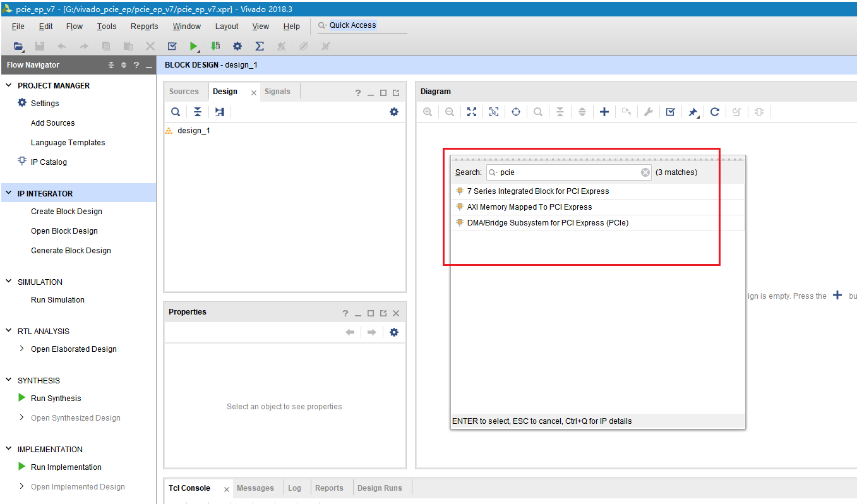Open the Design panel settings gear
This screenshot has width=857, height=504.
coord(394,112)
